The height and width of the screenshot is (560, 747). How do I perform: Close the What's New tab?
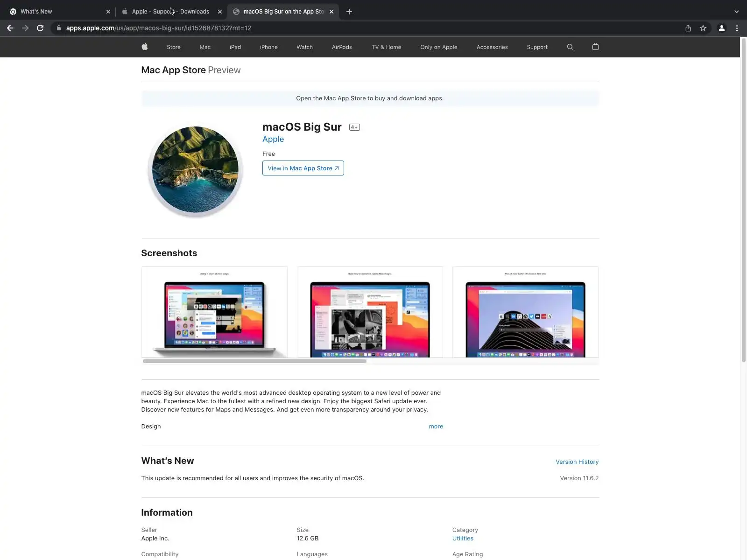(108, 12)
